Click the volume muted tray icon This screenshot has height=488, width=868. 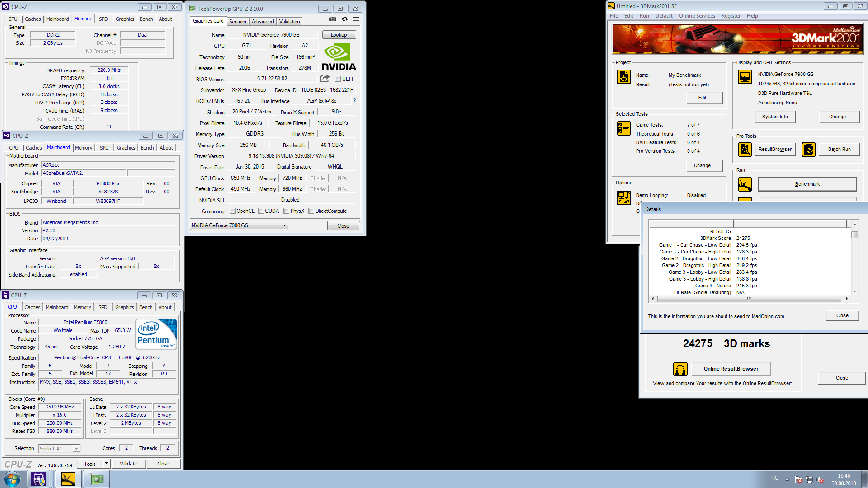(820, 479)
